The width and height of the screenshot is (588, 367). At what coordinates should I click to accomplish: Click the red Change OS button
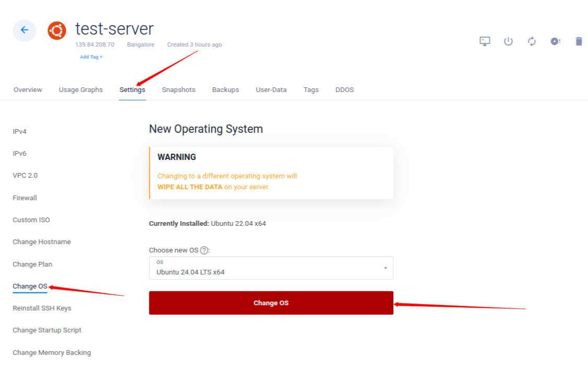click(271, 303)
